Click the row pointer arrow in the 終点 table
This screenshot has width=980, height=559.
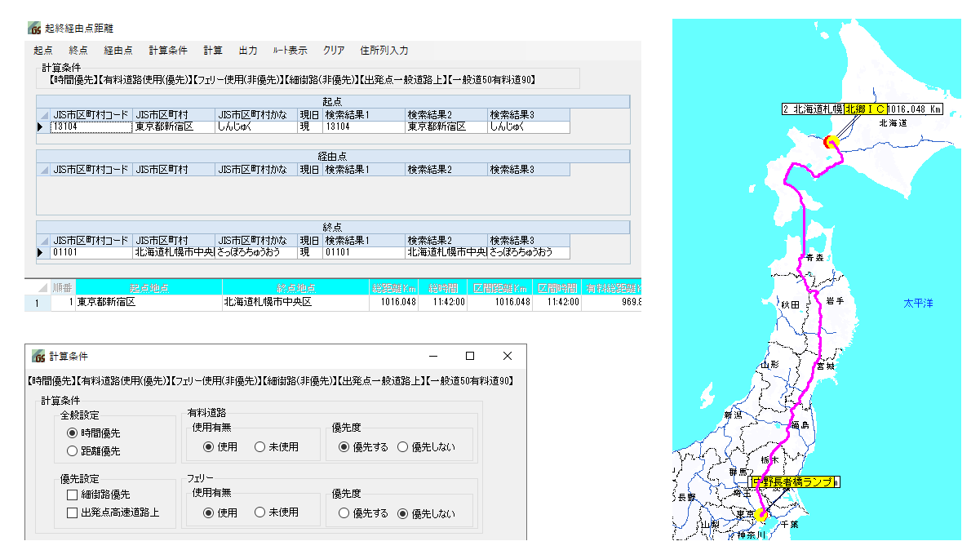tap(42, 253)
